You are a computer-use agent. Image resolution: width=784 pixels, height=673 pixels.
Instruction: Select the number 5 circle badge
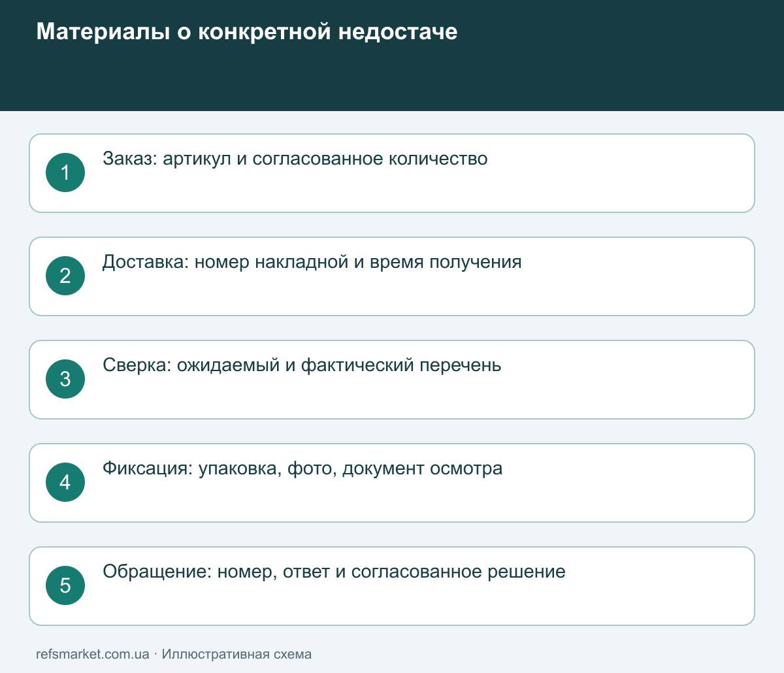[x=65, y=585]
